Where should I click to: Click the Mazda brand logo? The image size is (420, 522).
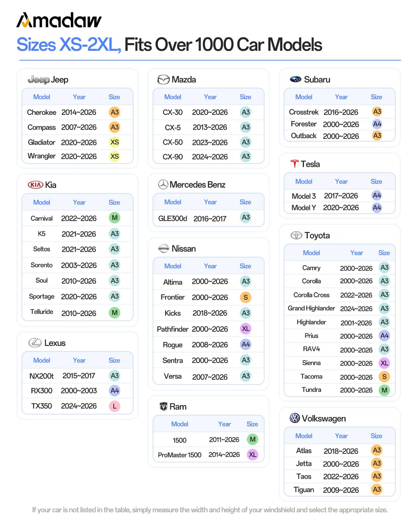163,80
